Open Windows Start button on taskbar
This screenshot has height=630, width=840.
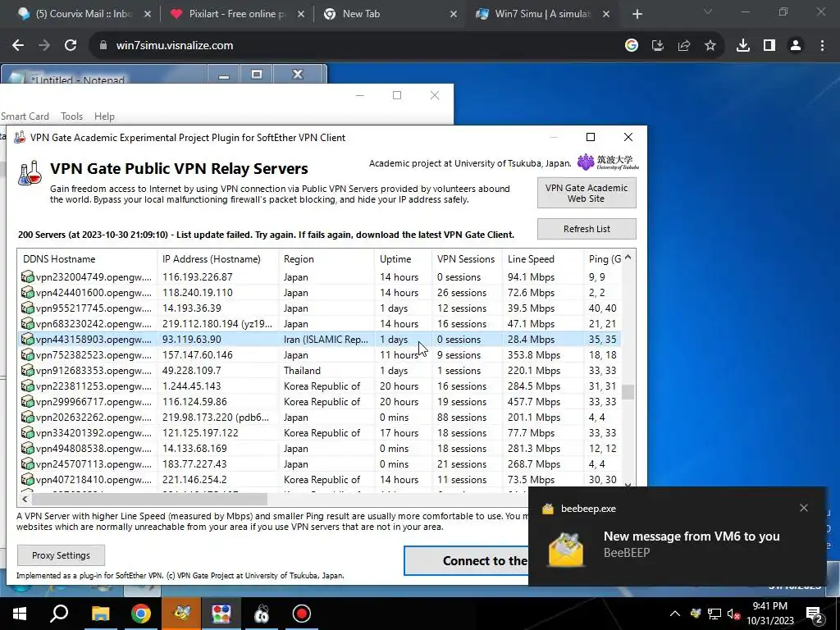20,614
